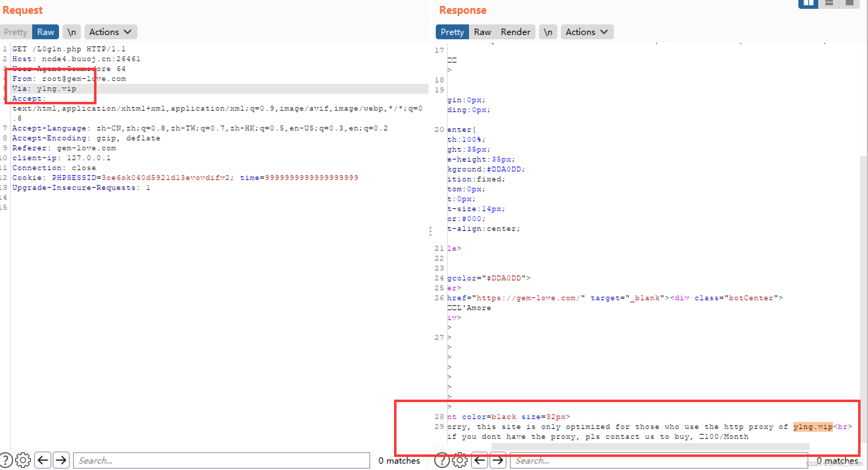868x470 pixels.
Task: Switch to top-bottom stacked layout icon
Action: tap(829, 4)
